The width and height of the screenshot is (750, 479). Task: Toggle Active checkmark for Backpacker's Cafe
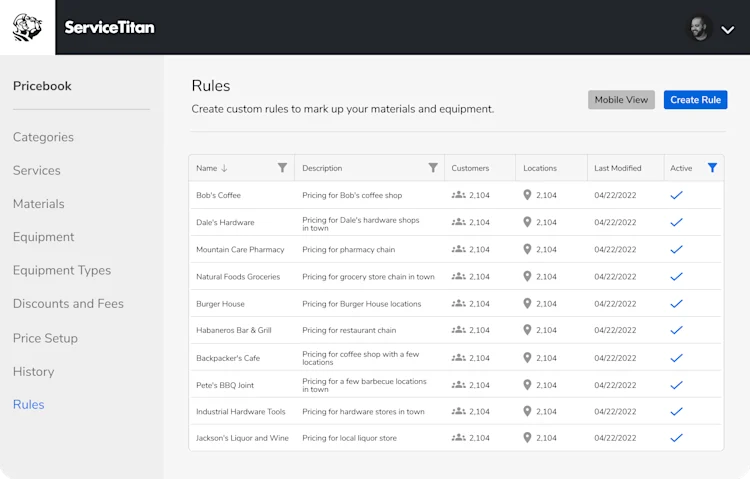click(x=676, y=358)
